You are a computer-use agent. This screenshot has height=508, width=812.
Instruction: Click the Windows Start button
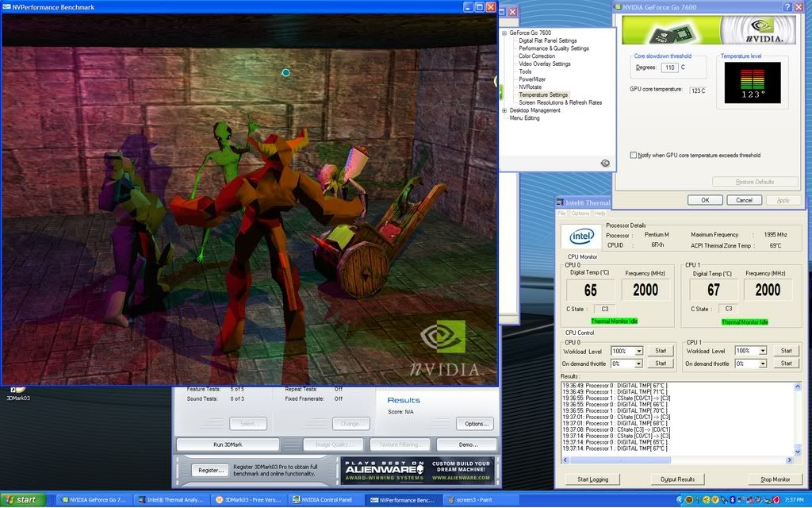tap(21, 500)
